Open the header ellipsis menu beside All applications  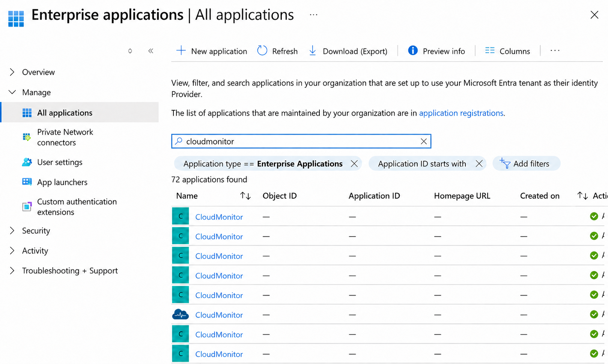point(314,15)
